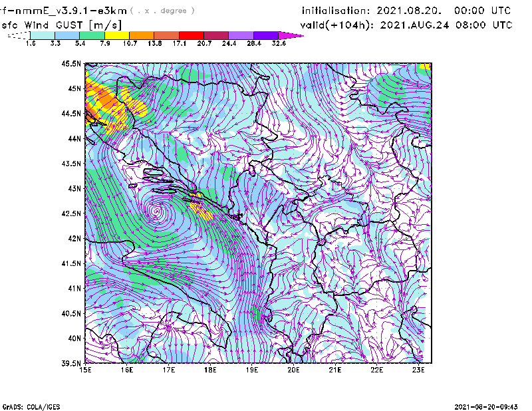Click the '42N' latitude label

(x=74, y=239)
